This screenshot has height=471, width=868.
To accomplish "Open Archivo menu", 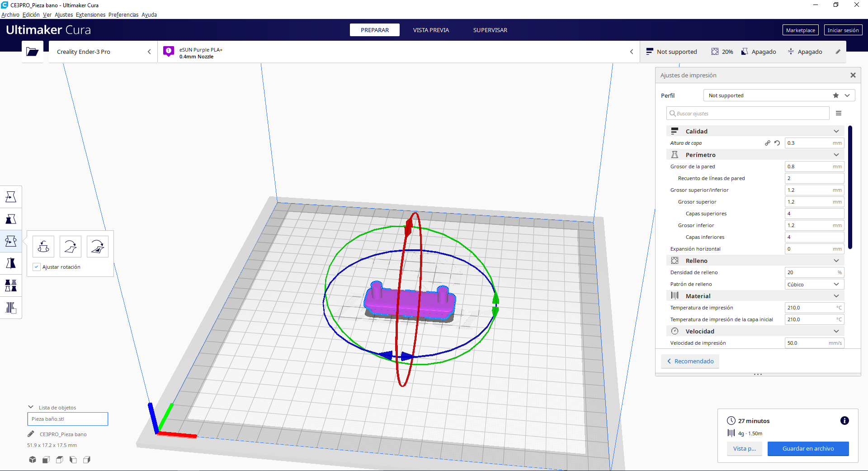I will [x=10, y=14].
